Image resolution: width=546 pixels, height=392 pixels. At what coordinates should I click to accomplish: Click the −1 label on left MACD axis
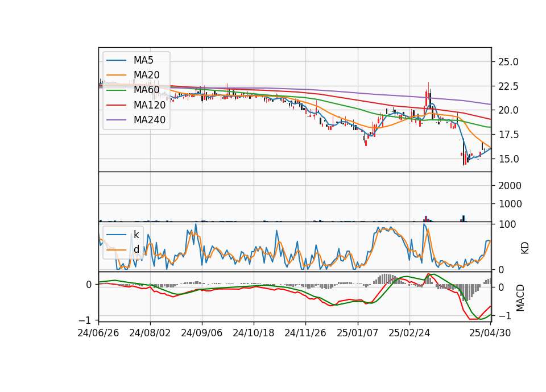pyautogui.click(x=85, y=320)
